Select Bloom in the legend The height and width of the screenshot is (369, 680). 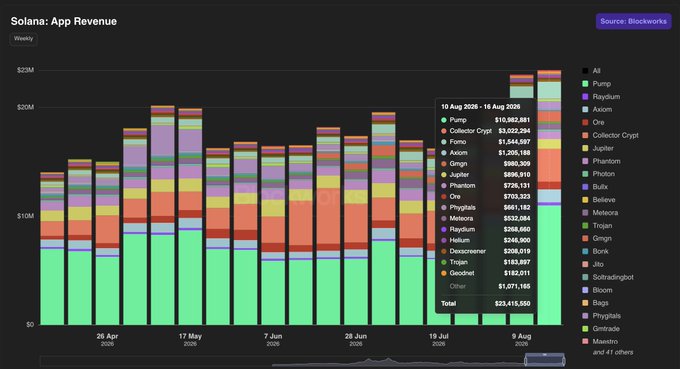click(597, 290)
